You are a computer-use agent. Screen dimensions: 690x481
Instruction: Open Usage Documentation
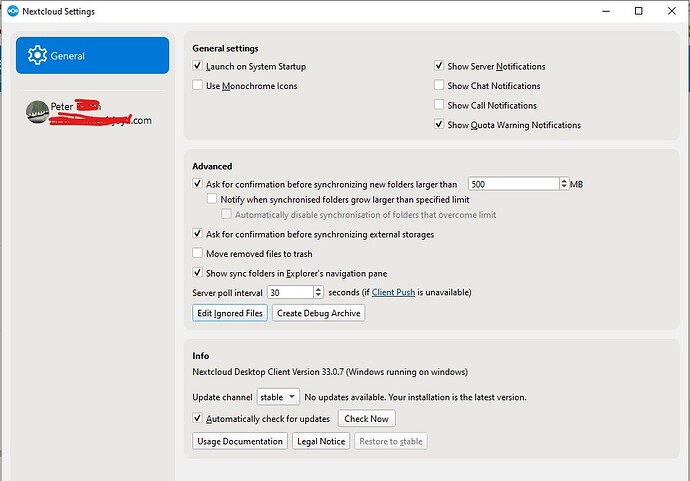point(240,441)
